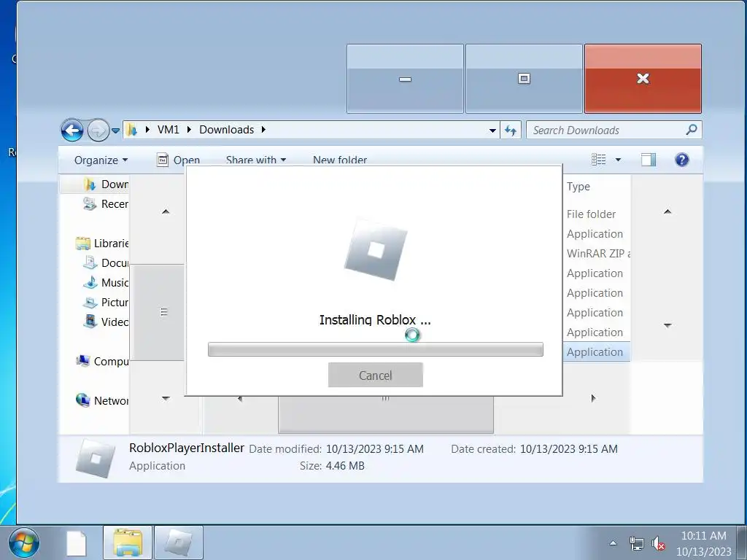747x560 pixels.
Task: Click the Downloads folder icon in sidebar
Action: tap(90, 184)
